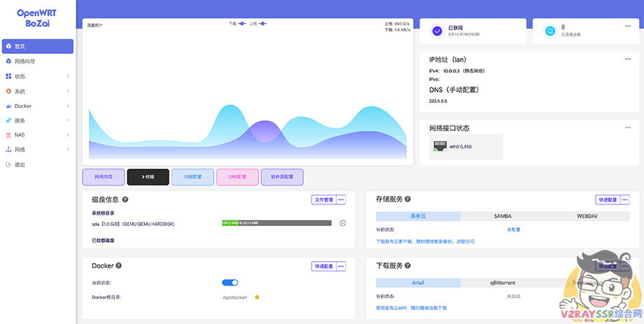This screenshot has width=644, height=324.
Task: Click the NAS storage icon in sidebar
Action: (8, 135)
